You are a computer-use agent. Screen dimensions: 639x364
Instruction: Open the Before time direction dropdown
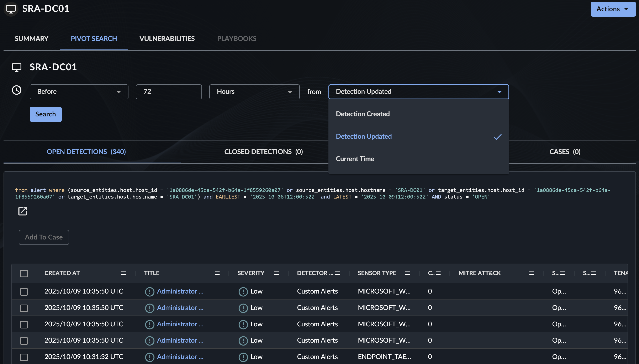coord(79,92)
